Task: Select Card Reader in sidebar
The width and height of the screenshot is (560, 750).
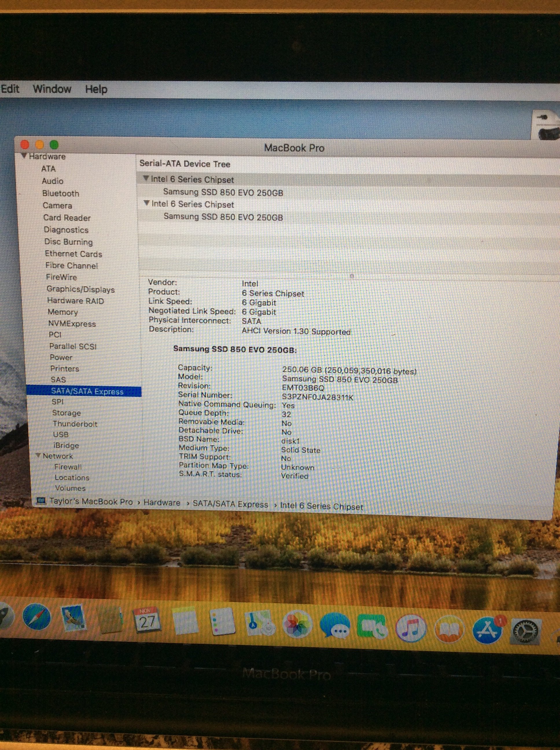Action: click(x=67, y=218)
